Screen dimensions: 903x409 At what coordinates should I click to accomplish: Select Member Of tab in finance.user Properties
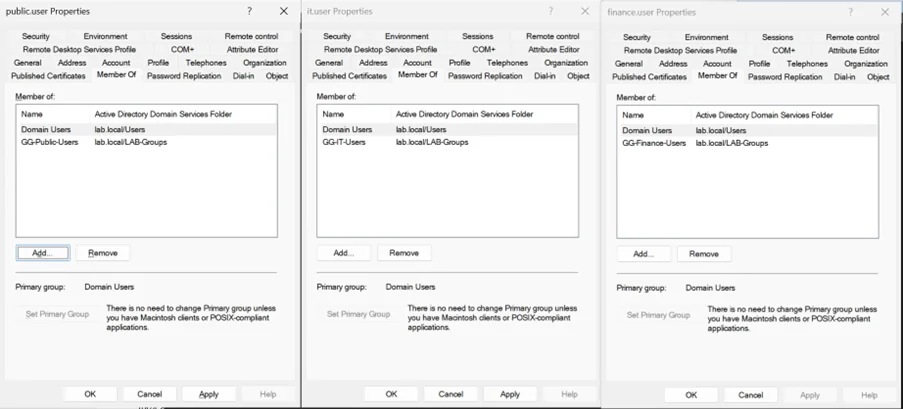(x=717, y=75)
